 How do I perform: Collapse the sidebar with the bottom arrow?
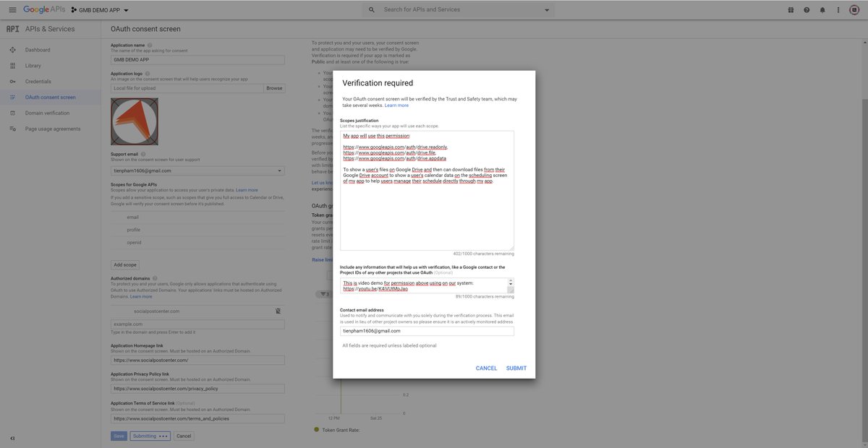(12, 438)
